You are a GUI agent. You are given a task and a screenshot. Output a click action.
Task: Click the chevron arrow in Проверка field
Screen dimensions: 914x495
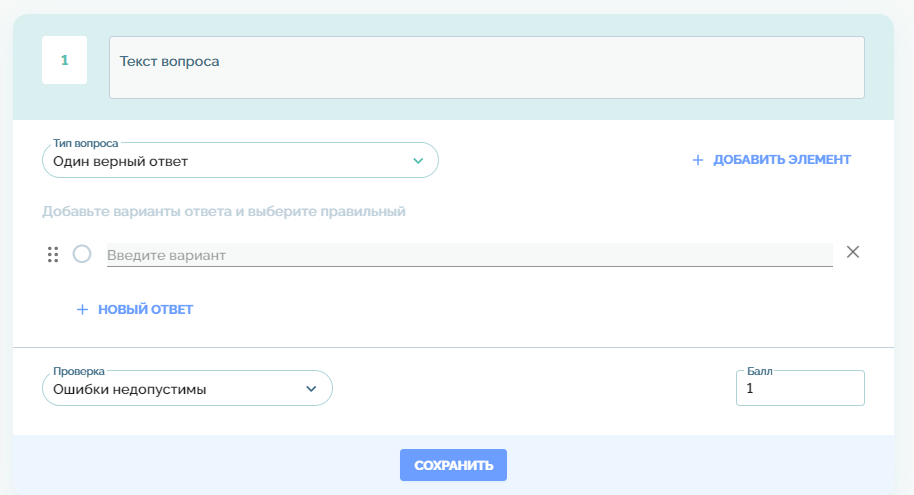311,389
